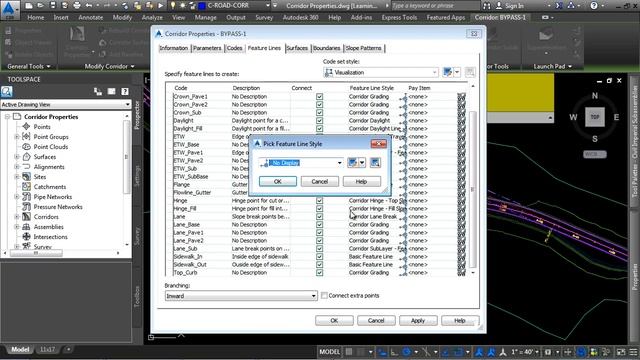Toggle the layer freeze sun icon
Image resolution: width=640 pixels, height=360 pixels.
pyautogui.click(x=183, y=6)
